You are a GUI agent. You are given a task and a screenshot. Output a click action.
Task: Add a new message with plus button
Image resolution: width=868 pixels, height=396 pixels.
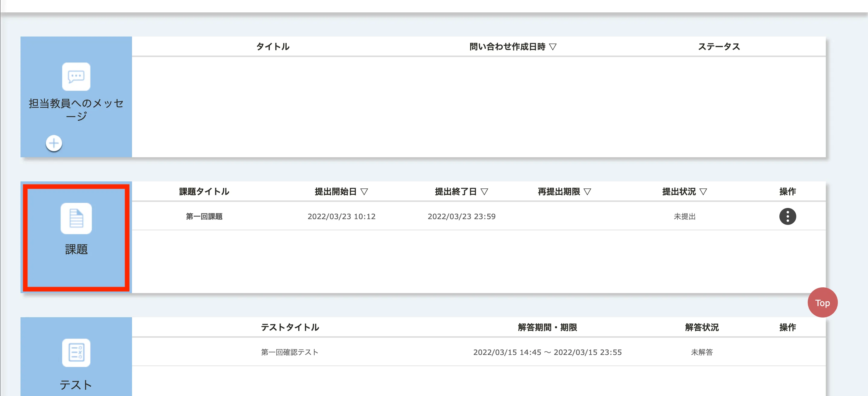tap(54, 143)
